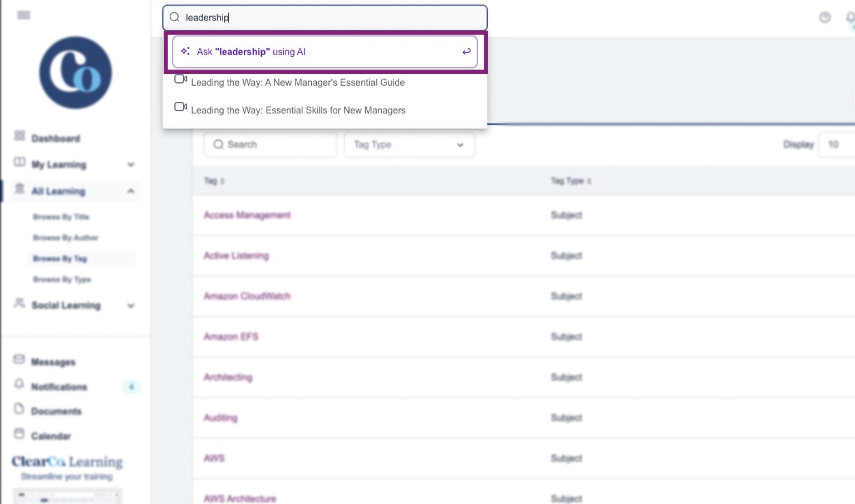Open Dashboard in sidebar
This screenshot has height=504, width=855.
(x=56, y=139)
